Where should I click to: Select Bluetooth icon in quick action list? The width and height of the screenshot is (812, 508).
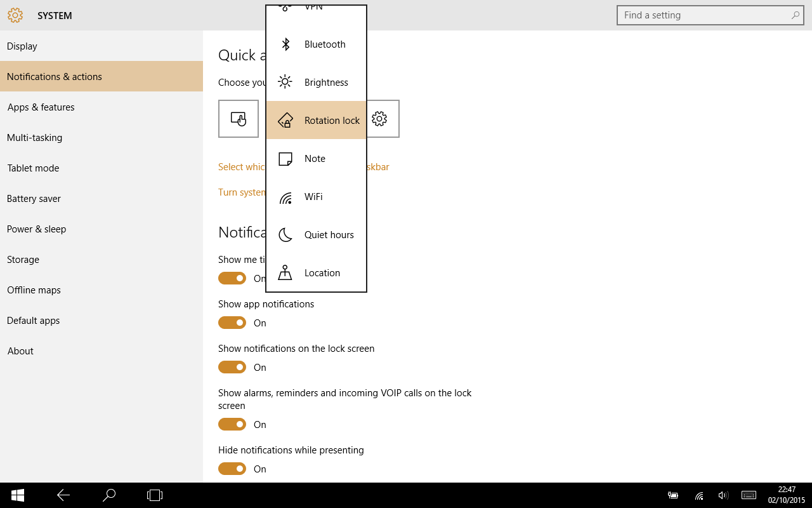[x=285, y=44]
